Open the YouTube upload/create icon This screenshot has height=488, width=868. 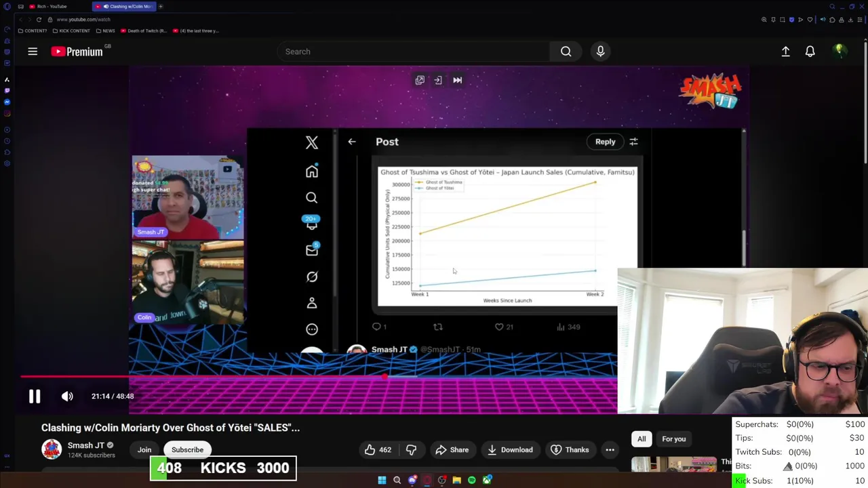tap(785, 52)
